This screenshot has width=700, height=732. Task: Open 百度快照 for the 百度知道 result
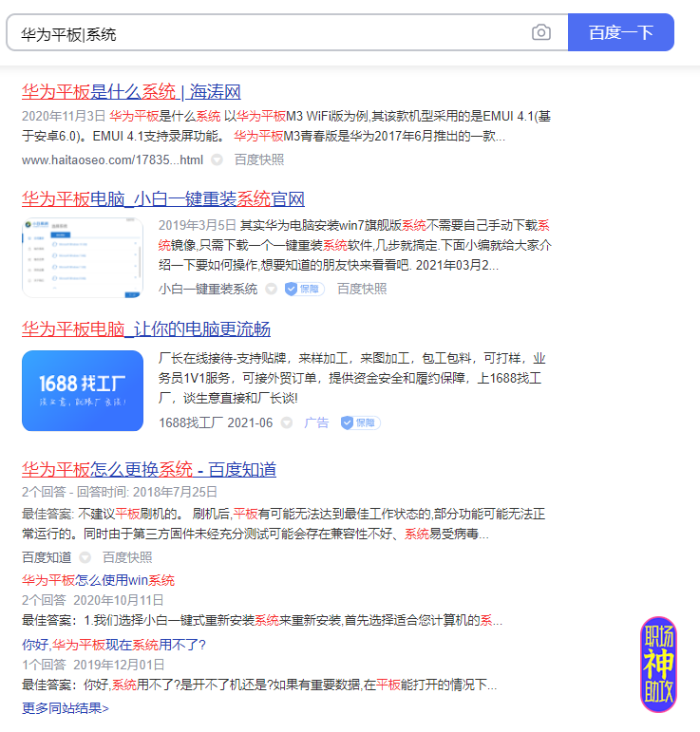127,557
